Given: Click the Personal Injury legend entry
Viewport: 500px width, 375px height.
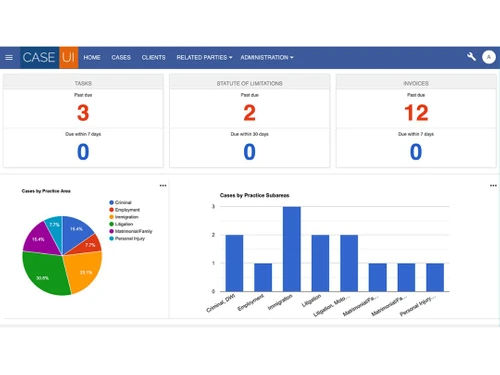Looking at the screenshot, I should pyautogui.click(x=127, y=239).
